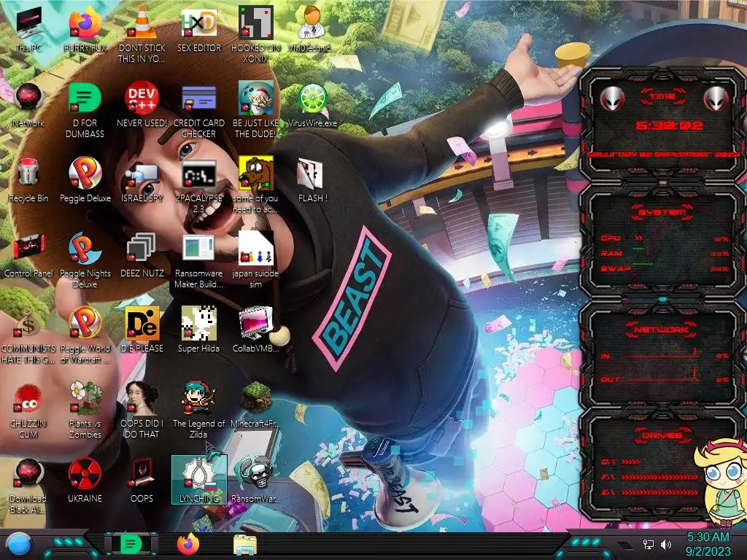This screenshot has width=747, height=560.
Task: Click the CPU usage row in System widget
Action: (665, 238)
